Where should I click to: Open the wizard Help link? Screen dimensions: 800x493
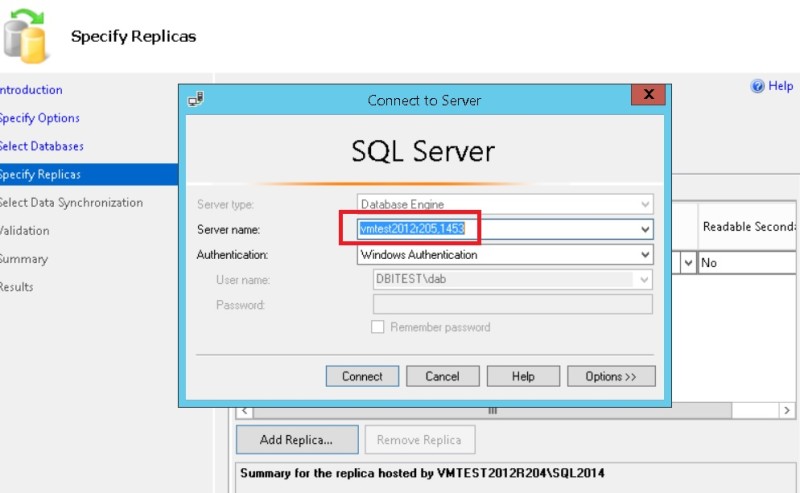click(x=781, y=86)
